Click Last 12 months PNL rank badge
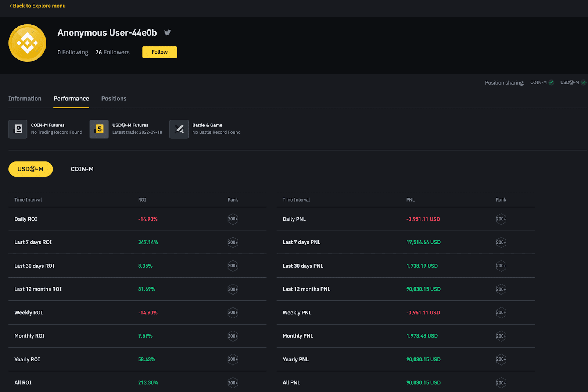588x392 pixels. coord(501,289)
